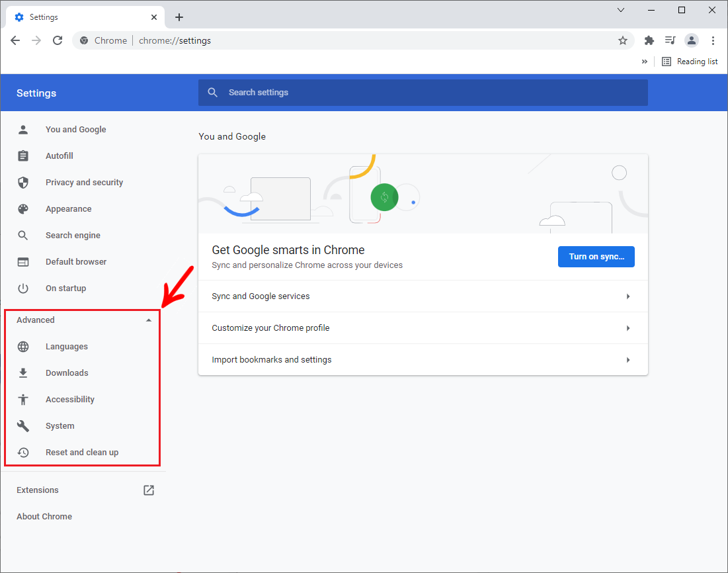This screenshot has width=728, height=573.
Task: Click the magnifier icon beside Search engine
Action: [23, 235]
